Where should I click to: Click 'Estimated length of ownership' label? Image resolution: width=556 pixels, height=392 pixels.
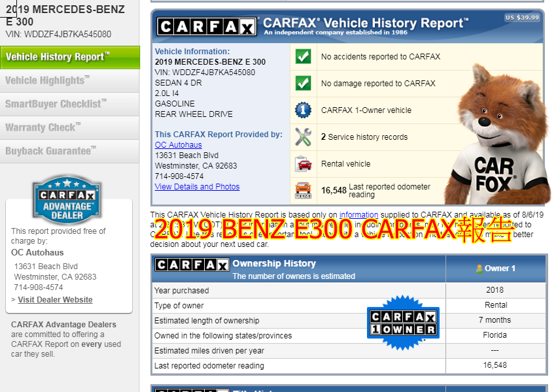207,321
